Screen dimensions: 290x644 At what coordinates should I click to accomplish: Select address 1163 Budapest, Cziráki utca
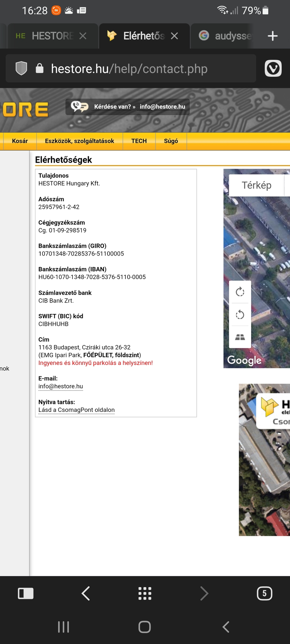tap(84, 347)
